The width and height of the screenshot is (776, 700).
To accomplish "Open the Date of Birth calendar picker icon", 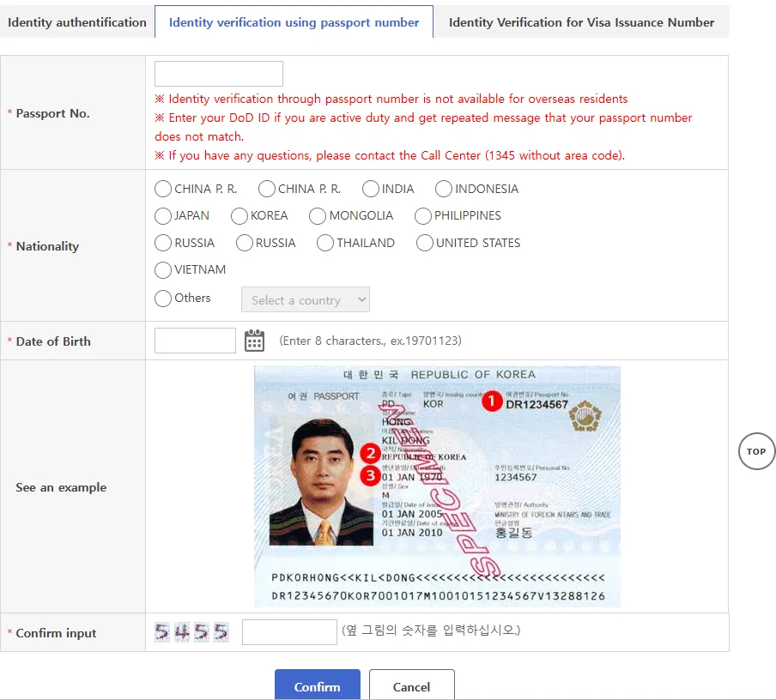I will tap(254, 341).
